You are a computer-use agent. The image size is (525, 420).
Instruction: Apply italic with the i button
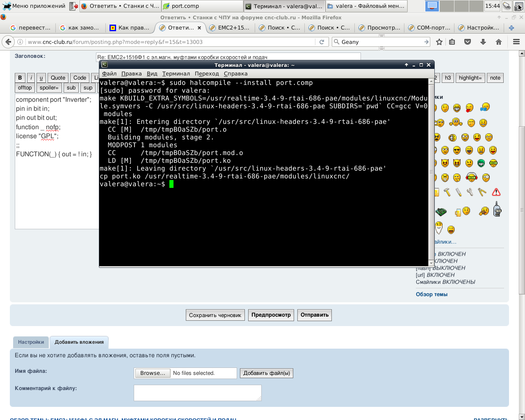coord(31,78)
